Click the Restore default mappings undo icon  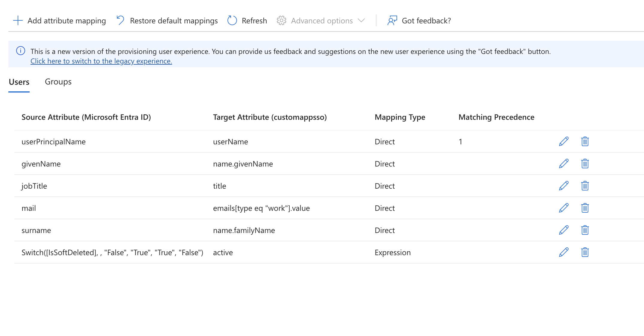click(120, 20)
